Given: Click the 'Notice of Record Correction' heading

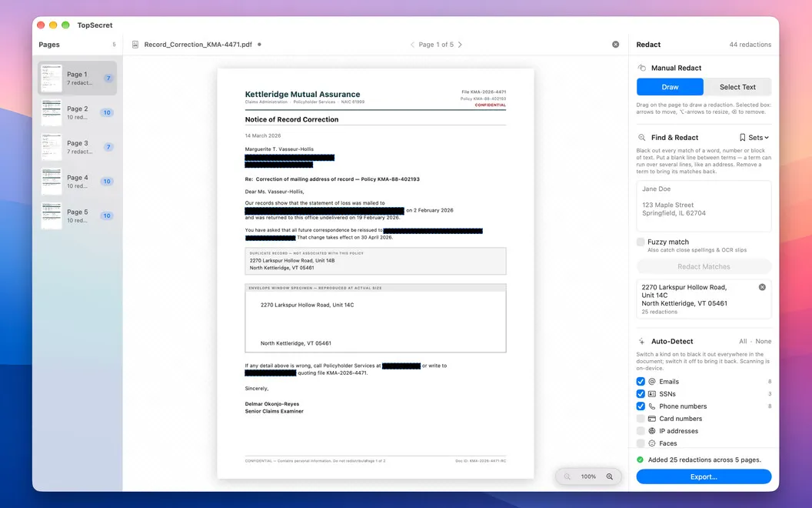Looking at the screenshot, I should pos(291,119).
